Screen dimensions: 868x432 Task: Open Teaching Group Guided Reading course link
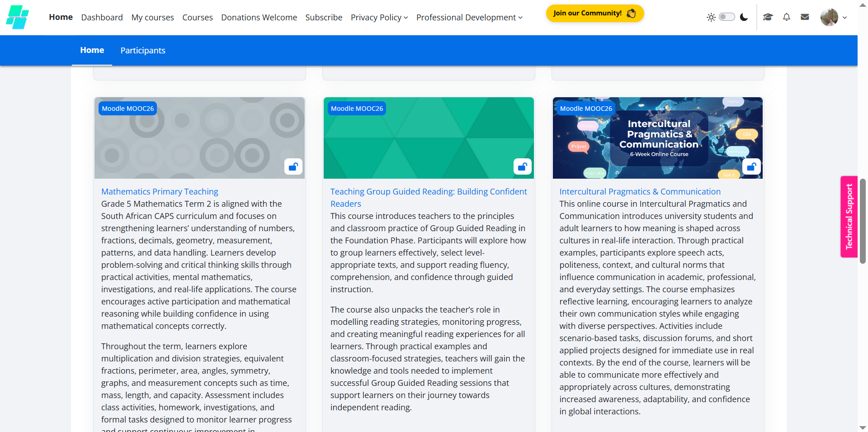pos(429,198)
